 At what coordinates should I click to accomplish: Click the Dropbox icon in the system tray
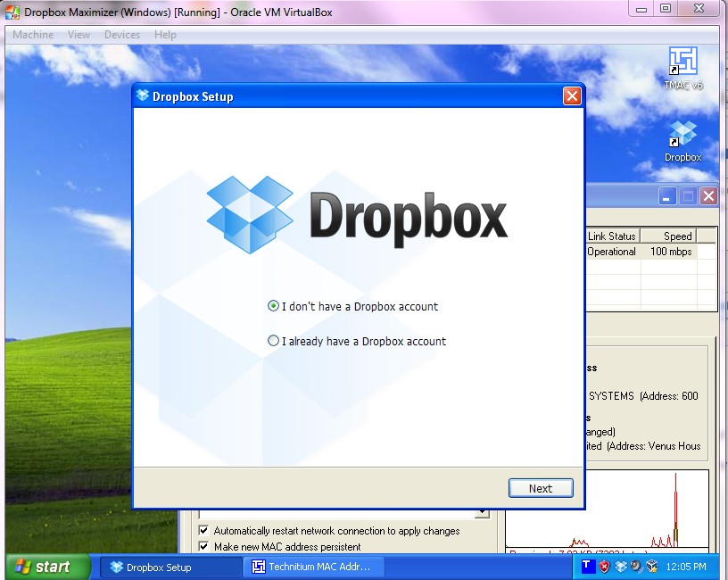pyautogui.click(x=621, y=567)
